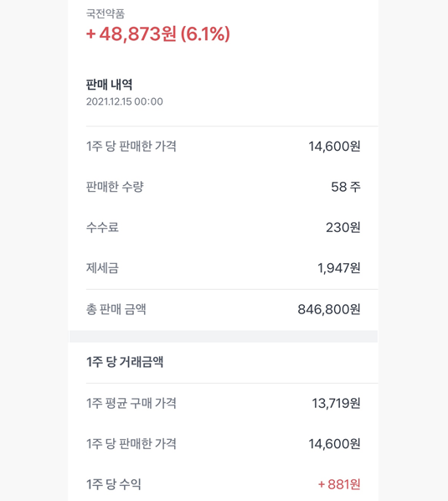Image resolution: width=448 pixels, height=501 pixels.
Task: Click the 846,800원 total sale amount
Action: tap(329, 309)
